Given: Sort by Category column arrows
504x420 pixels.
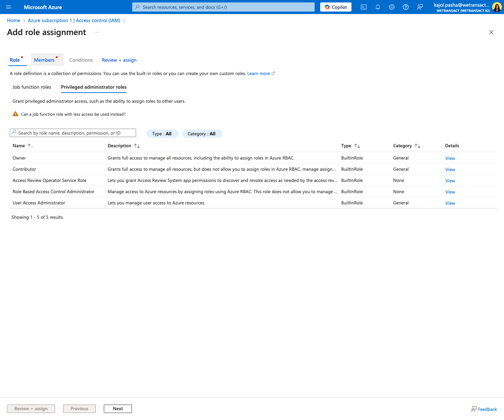Looking at the screenshot, I should [417, 146].
